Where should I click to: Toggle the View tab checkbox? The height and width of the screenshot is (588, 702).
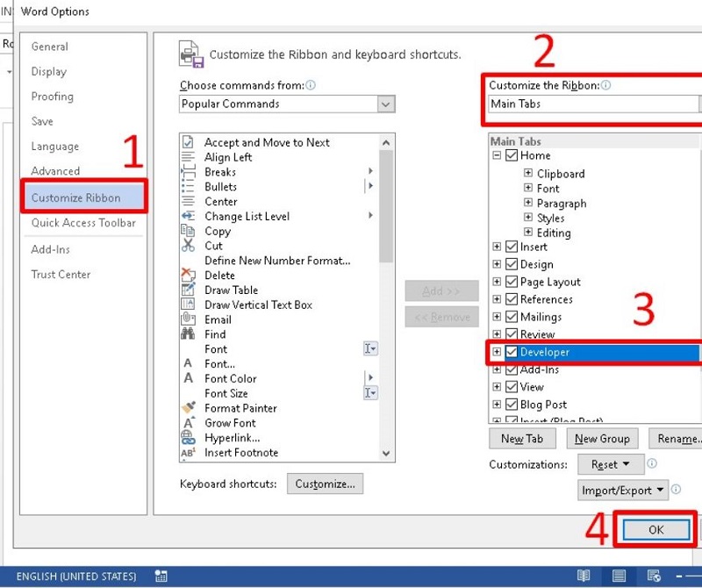pyautogui.click(x=512, y=386)
